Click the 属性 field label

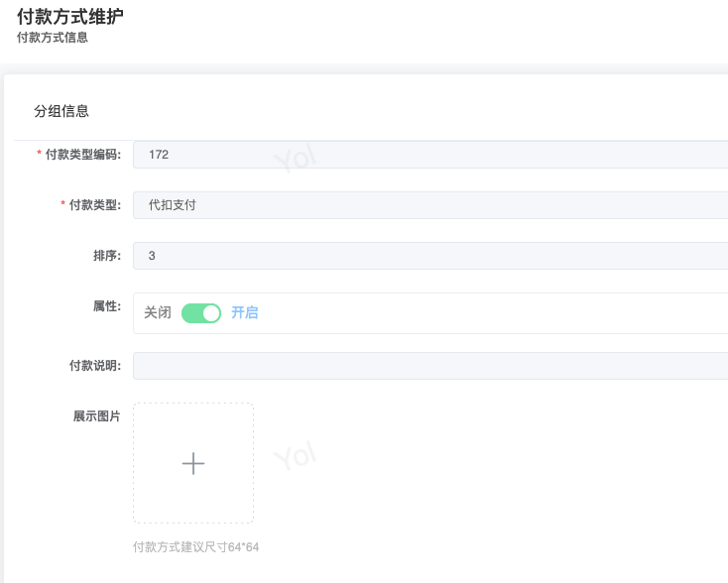pos(107,306)
